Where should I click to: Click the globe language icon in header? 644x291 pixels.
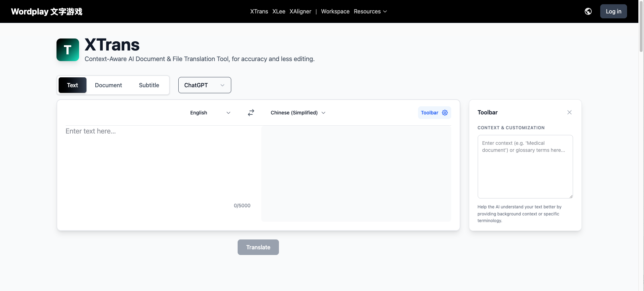588,11
